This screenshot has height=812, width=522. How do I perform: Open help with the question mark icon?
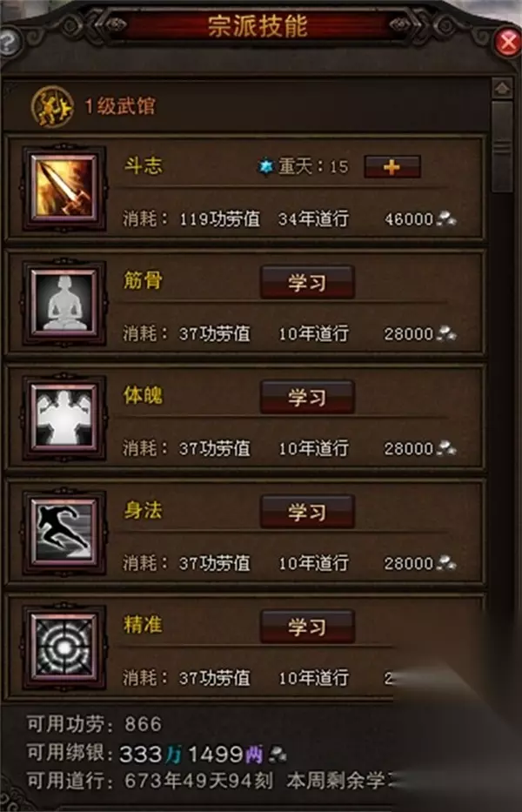tap(9, 44)
